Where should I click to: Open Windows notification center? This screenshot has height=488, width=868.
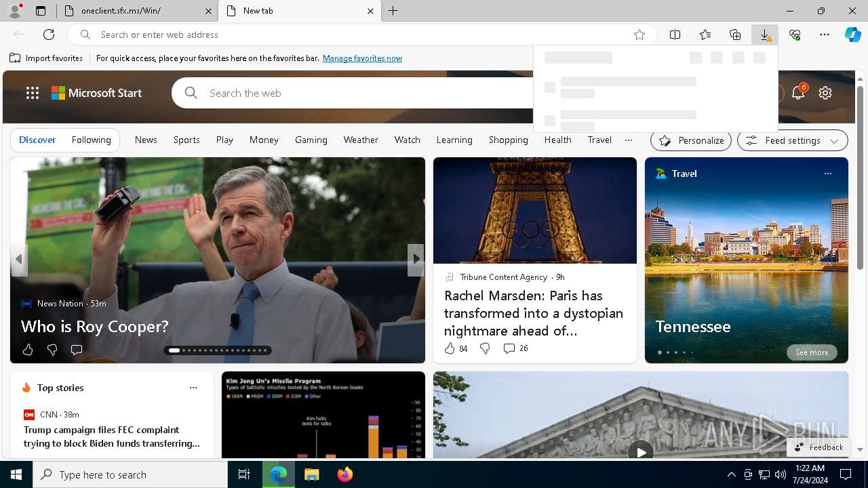point(846,474)
